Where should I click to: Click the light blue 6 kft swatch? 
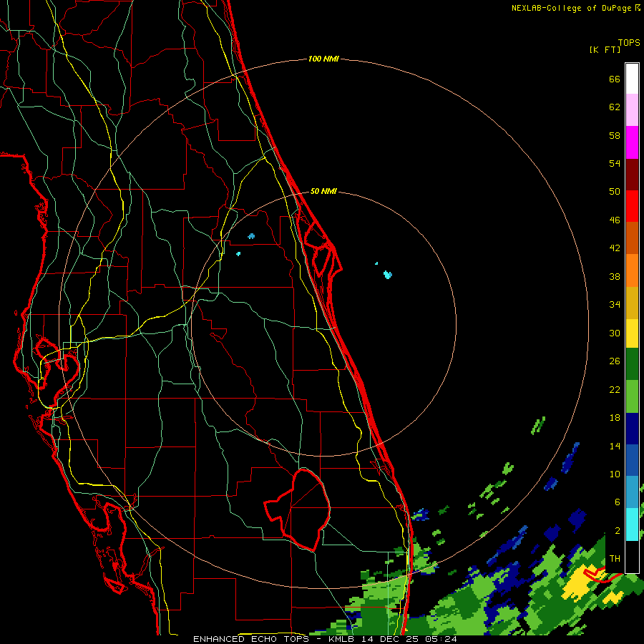632,492
